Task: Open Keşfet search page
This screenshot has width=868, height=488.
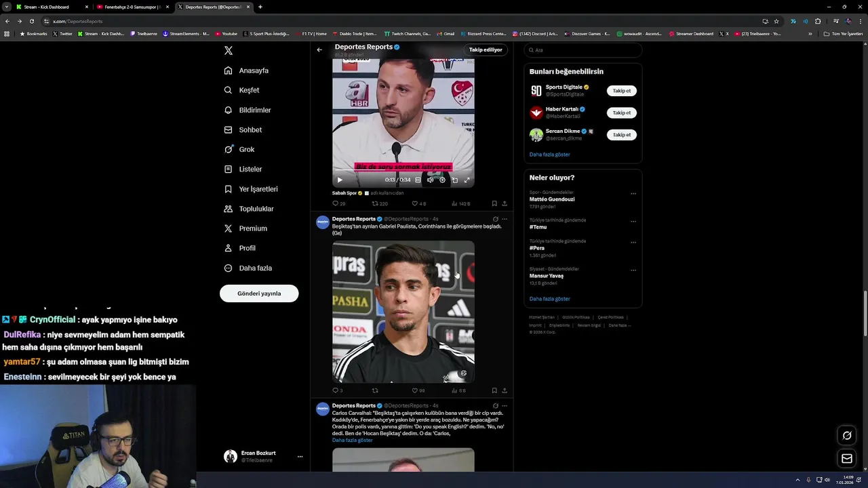Action: click(242, 90)
